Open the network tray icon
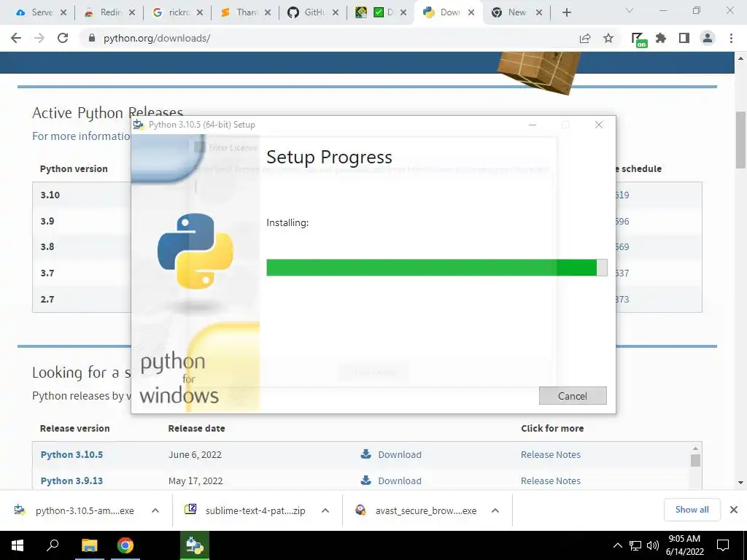The height and width of the screenshot is (560, 747). pyautogui.click(x=635, y=545)
